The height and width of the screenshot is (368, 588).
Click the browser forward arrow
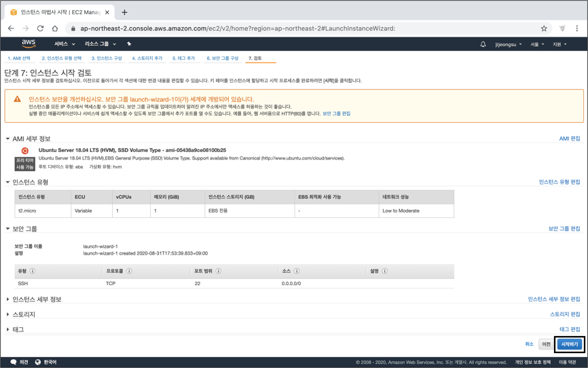click(26, 28)
